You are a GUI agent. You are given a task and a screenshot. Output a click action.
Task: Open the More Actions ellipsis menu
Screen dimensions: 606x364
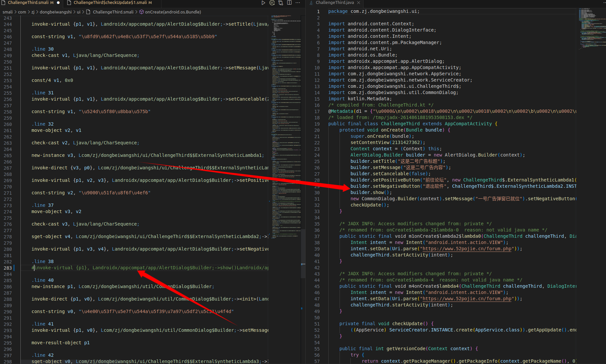[298, 3]
